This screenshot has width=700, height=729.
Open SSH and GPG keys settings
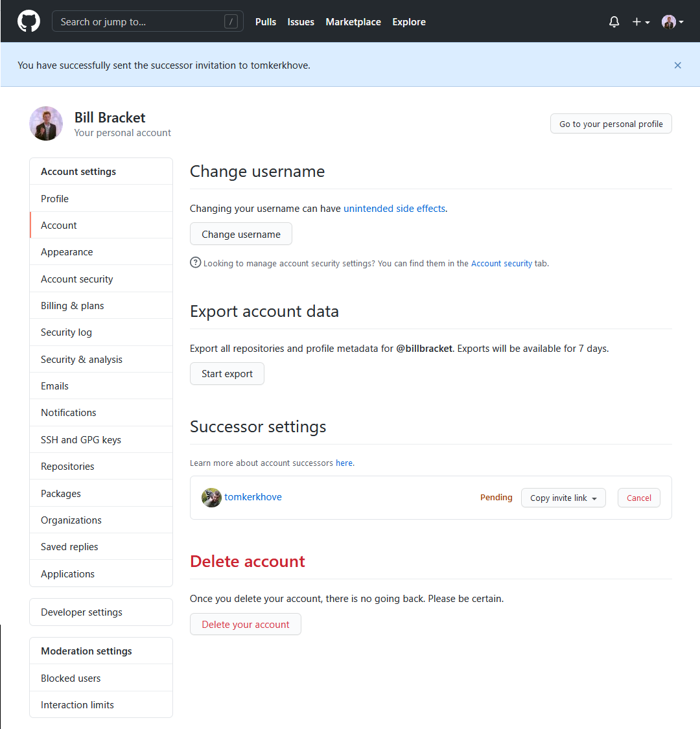101,440
